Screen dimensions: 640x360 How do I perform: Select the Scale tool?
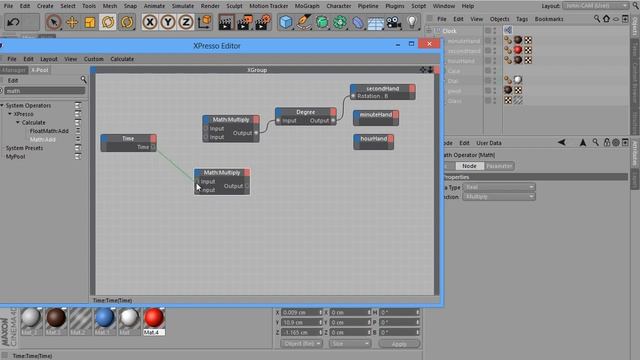89,22
